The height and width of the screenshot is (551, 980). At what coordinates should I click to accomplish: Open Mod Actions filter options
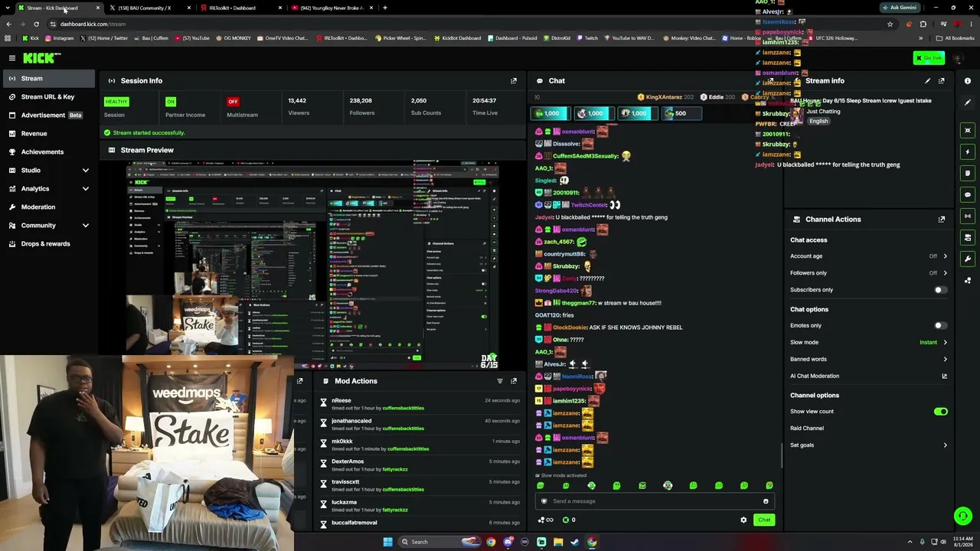pos(500,381)
